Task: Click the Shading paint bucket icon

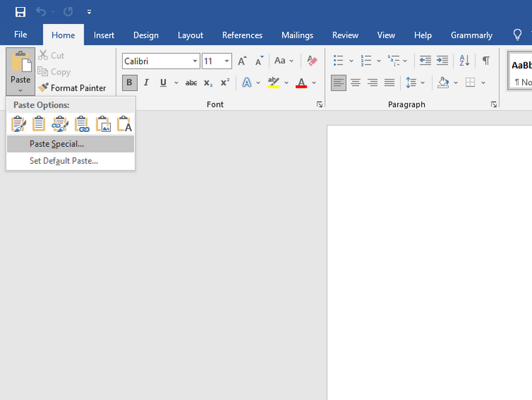Action: coord(443,82)
